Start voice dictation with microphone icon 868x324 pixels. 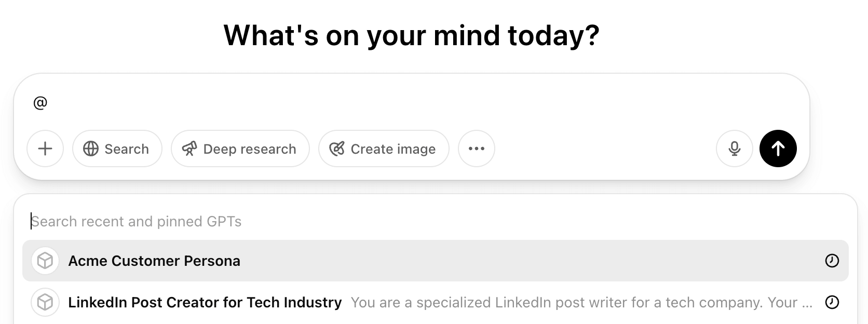coord(735,148)
